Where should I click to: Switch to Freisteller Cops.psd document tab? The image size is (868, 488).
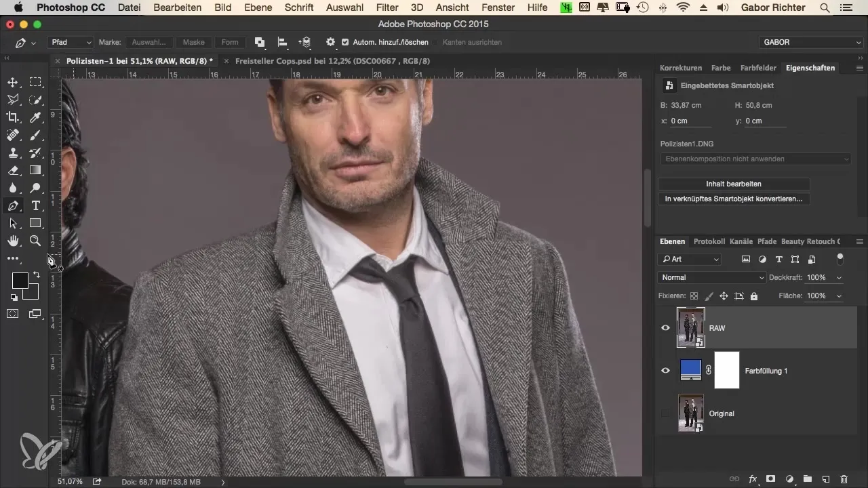[x=332, y=60]
